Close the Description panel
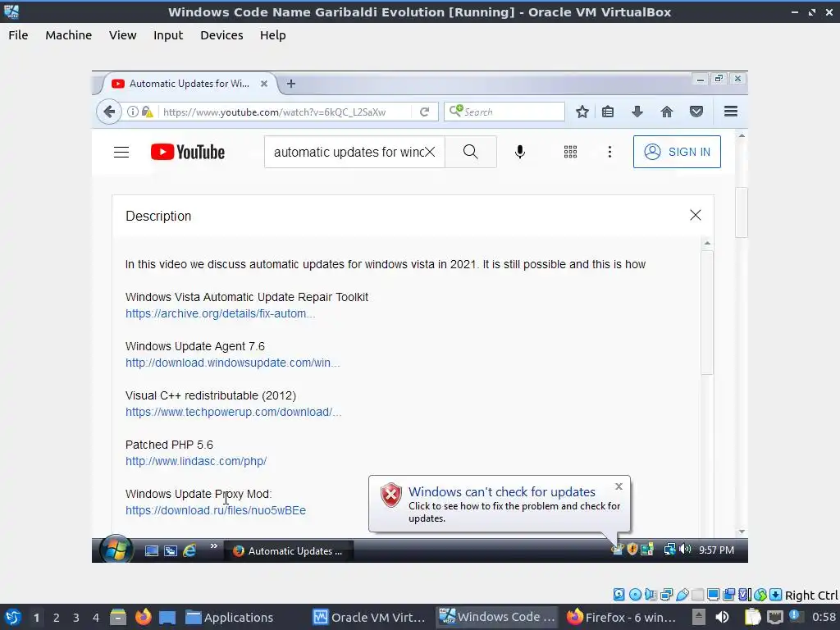This screenshot has width=840, height=630. pyautogui.click(x=696, y=215)
